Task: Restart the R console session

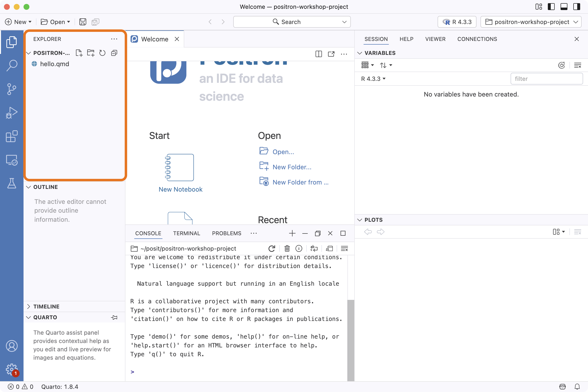Action: (x=272, y=248)
